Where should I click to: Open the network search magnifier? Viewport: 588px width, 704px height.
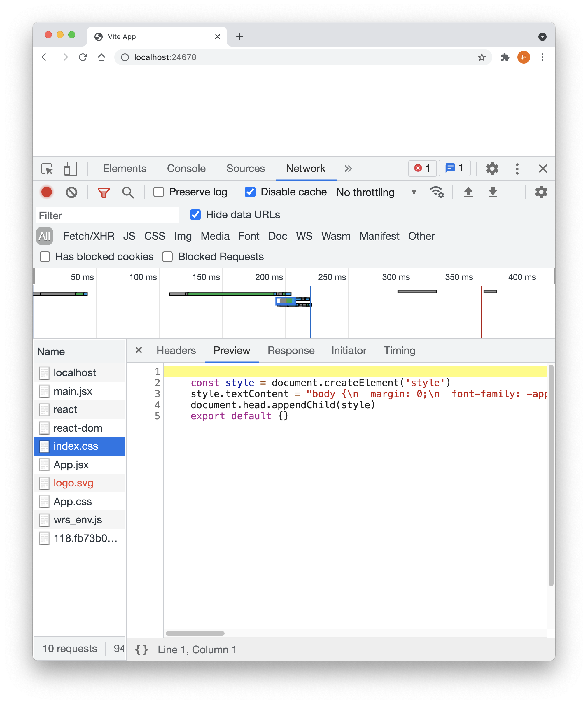(128, 192)
